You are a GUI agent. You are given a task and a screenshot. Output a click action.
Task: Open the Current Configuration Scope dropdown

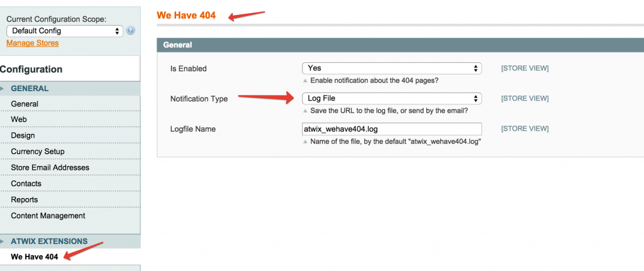pyautogui.click(x=65, y=31)
